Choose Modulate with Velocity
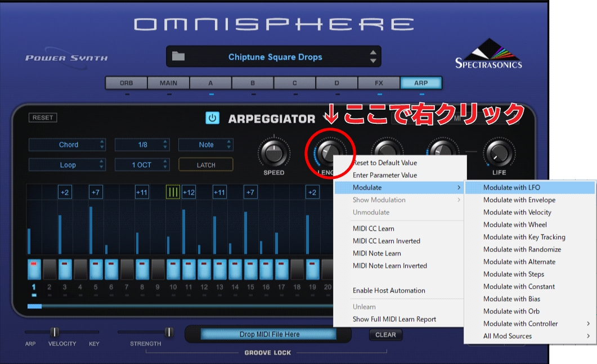 coord(529,212)
